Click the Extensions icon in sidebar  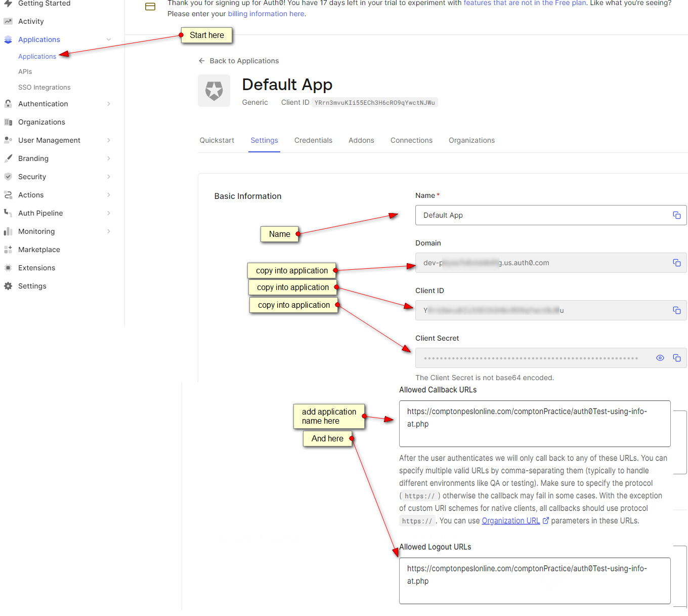8,268
